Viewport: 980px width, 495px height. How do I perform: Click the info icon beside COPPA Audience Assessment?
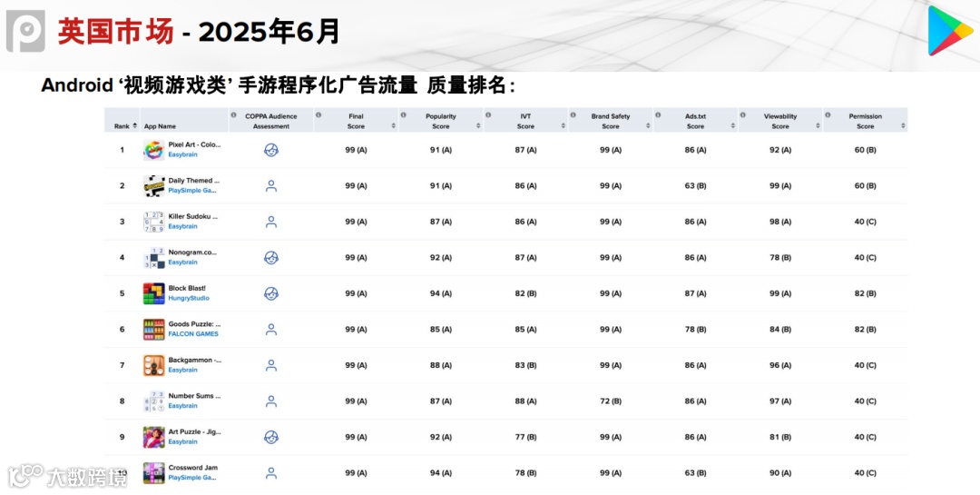click(x=233, y=115)
